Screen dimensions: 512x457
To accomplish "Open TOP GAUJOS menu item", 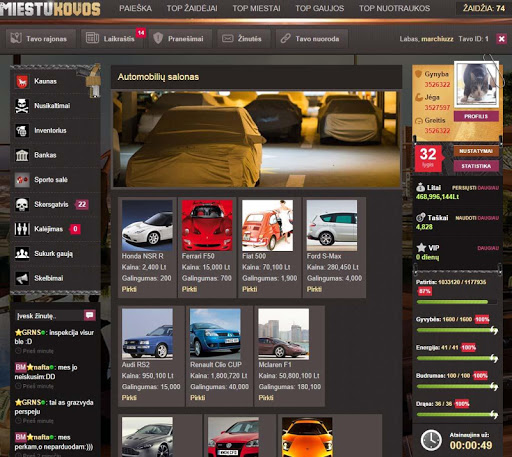I will [319, 8].
